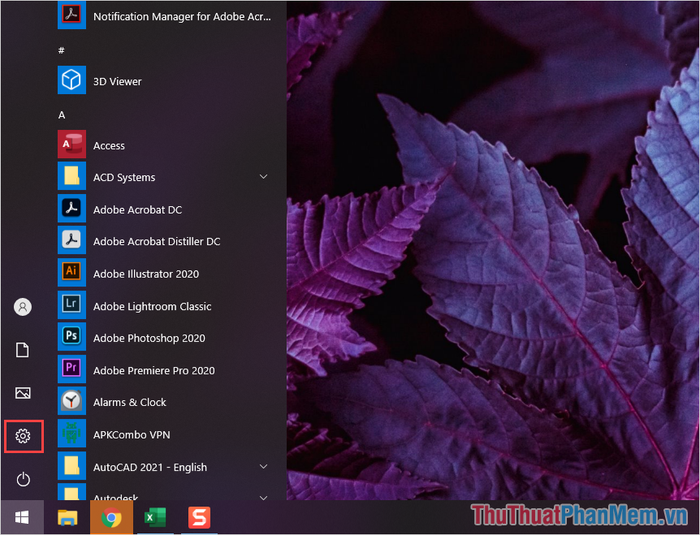Launch the Adobe Photoshop 2020 Ps icon
This screenshot has width=700, height=535.
click(x=71, y=337)
